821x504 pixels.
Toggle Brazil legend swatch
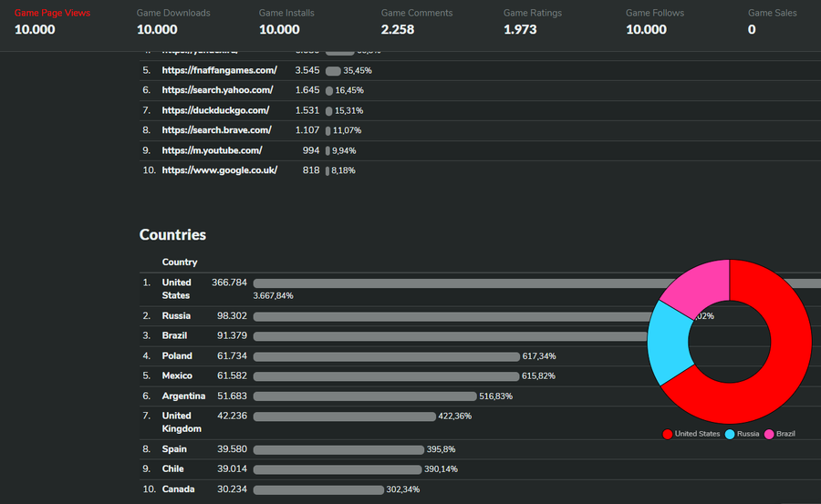[769, 434]
